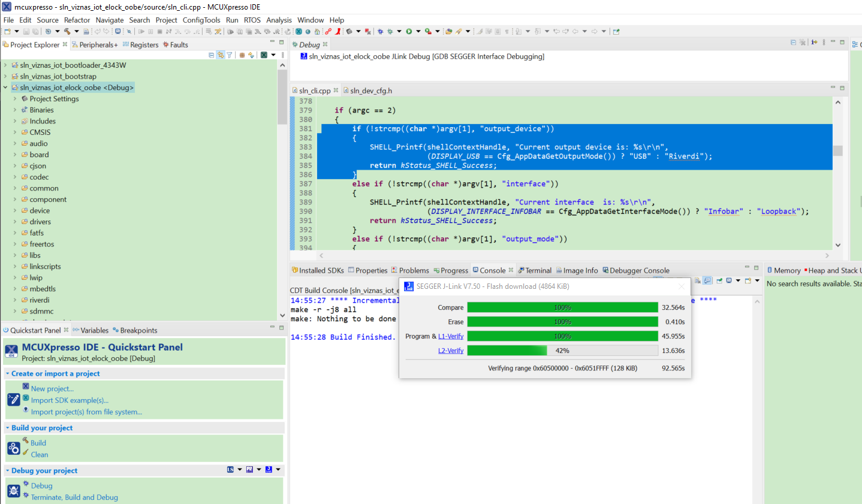Click the Clean broom icon in Quickstart Panel
Image resolution: width=862 pixels, height=504 pixels.
click(x=26, y=453)
